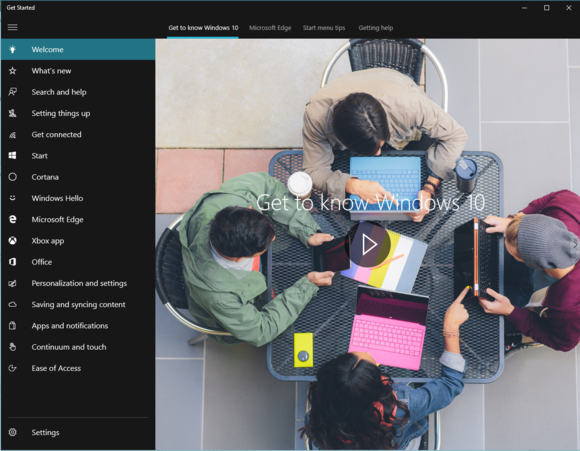The width and height of the screenshot is (580, 451).
Task: Click the Microsoft Edge logo icon
Action: point(13,219)
